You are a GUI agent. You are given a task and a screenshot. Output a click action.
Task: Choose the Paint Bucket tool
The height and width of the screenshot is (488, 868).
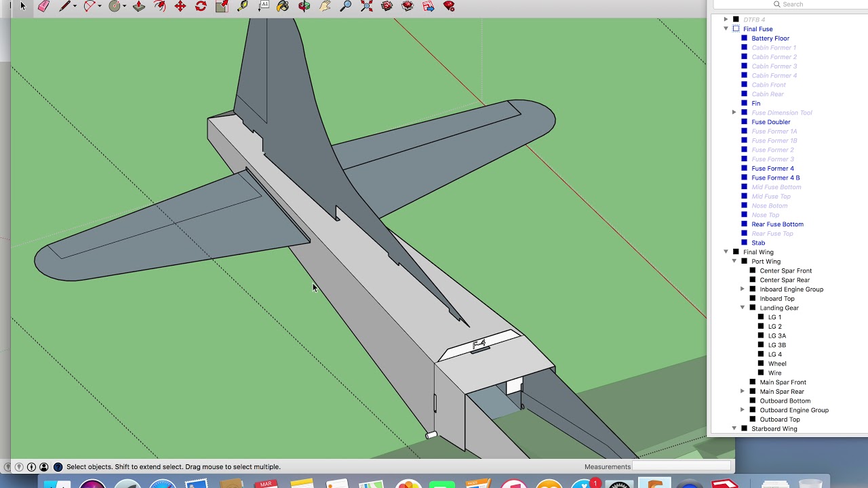[x=283, y=6]
